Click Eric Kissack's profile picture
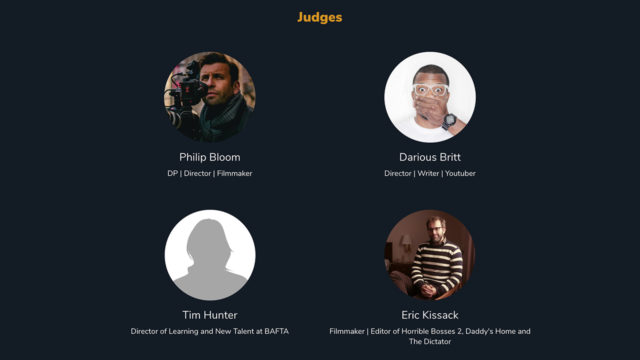Viewport: 640px width, 360px height. tap(430, 255)
